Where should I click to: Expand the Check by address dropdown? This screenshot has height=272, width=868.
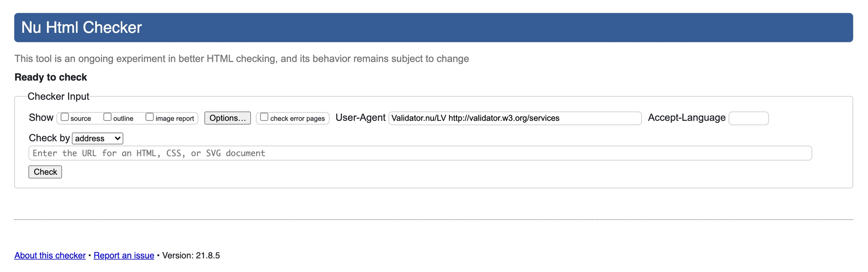(98, 138)
